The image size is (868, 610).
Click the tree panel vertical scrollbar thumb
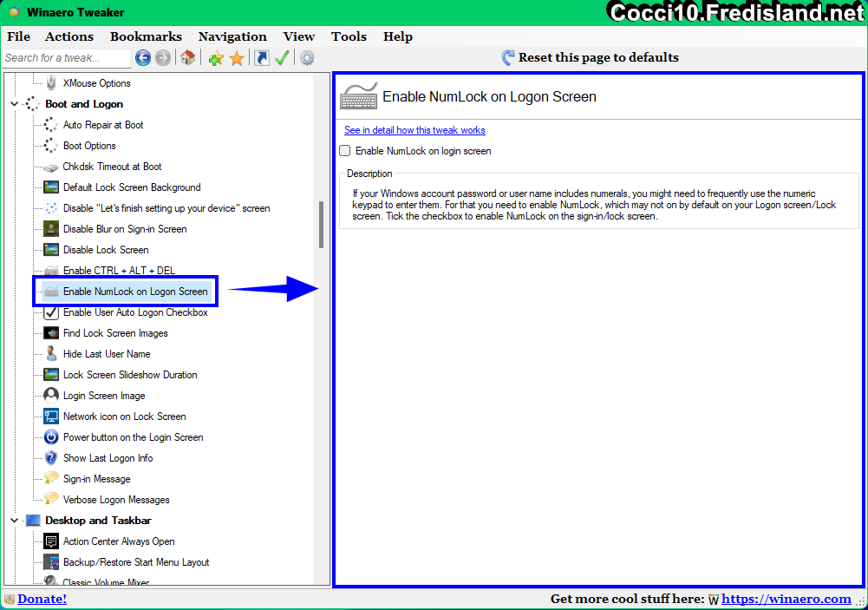pos(321,225)
